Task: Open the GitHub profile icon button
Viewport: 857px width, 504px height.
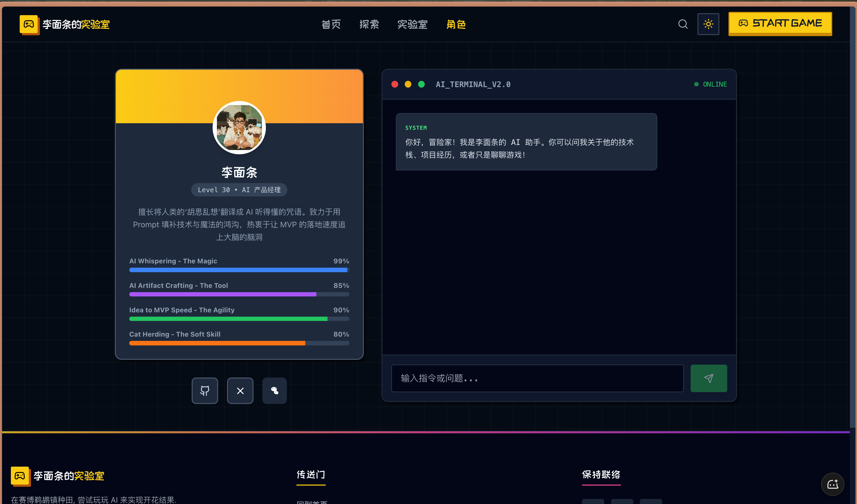Action: pyautogui.click(x=205, y=391)
